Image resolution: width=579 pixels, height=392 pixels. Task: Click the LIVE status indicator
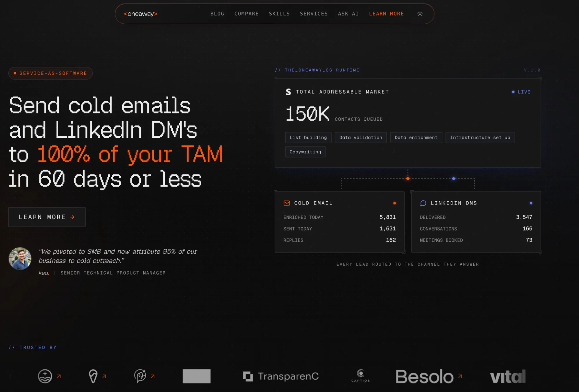[521, 92]
